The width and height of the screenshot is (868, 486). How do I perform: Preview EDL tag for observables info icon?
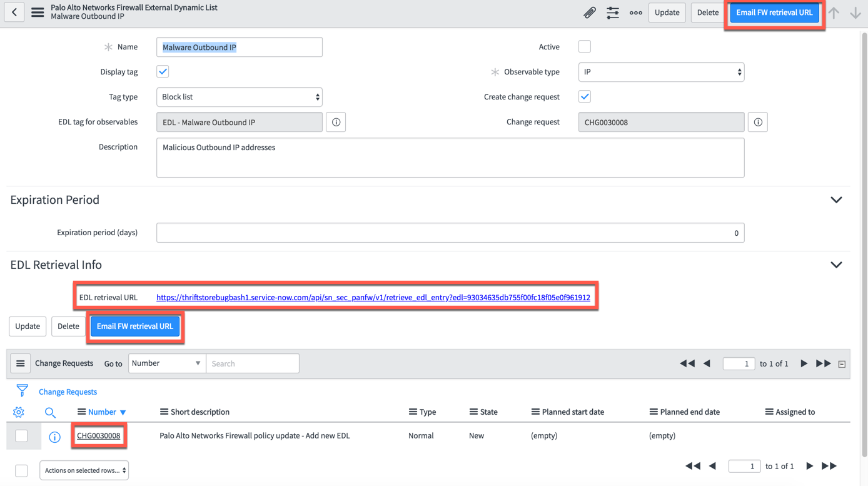click(x=336, y=122)
